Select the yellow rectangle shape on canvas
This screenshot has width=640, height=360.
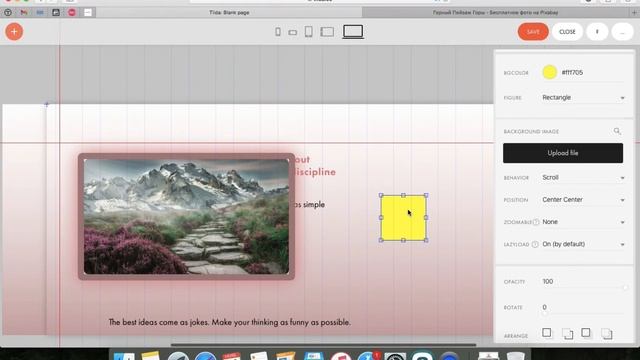pyautogui.click(x=403, y=218)
